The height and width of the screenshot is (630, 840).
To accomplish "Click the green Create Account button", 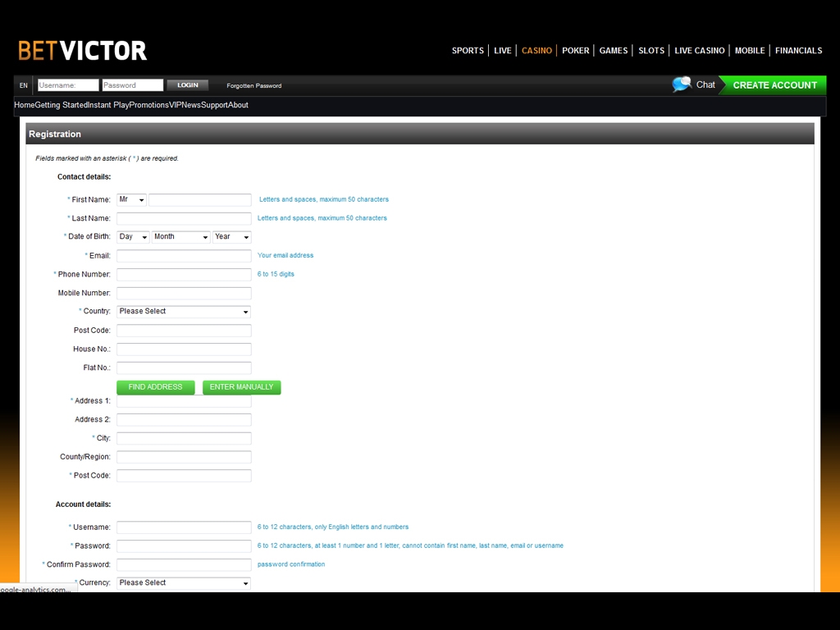I will coord(774,85).
